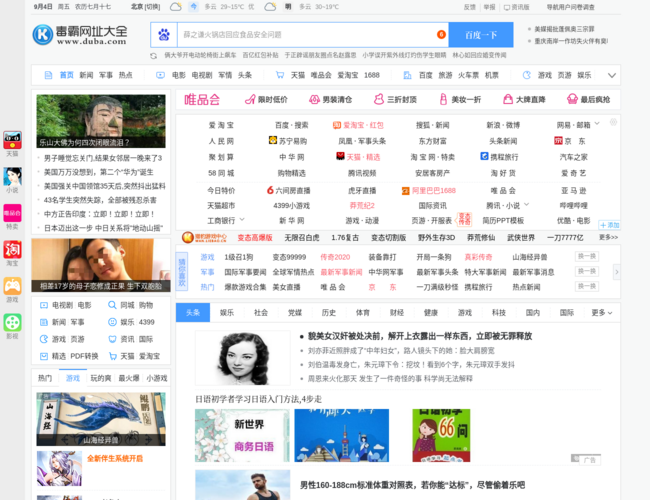
Task: Click the settings gear icon in site grid
Action: [614, 122]
